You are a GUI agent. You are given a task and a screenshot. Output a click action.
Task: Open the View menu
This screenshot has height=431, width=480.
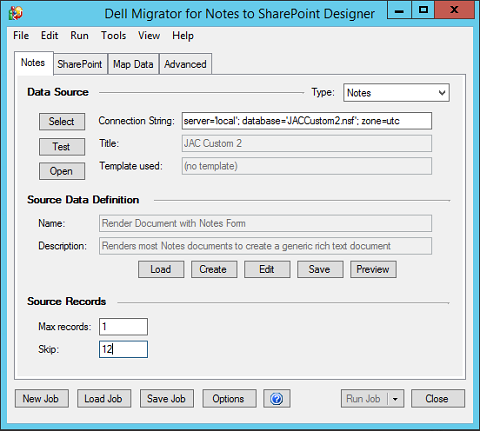pos(149,35)
